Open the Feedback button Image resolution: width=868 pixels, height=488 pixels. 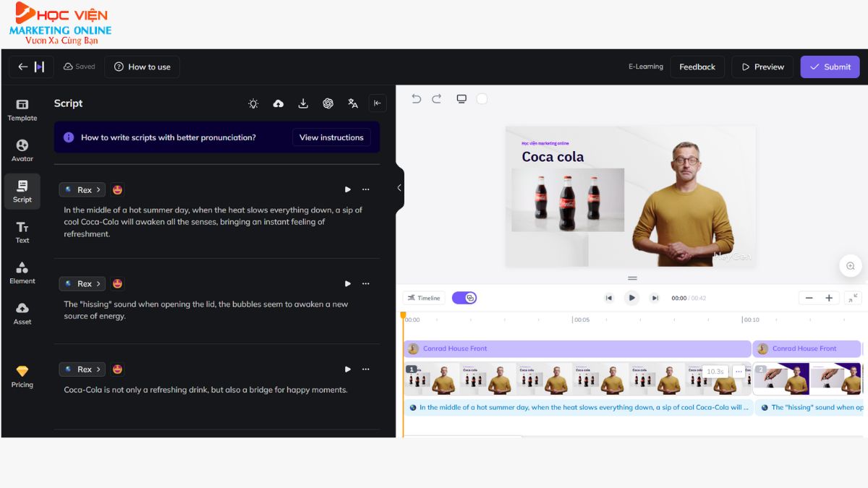tap(697, 67)
